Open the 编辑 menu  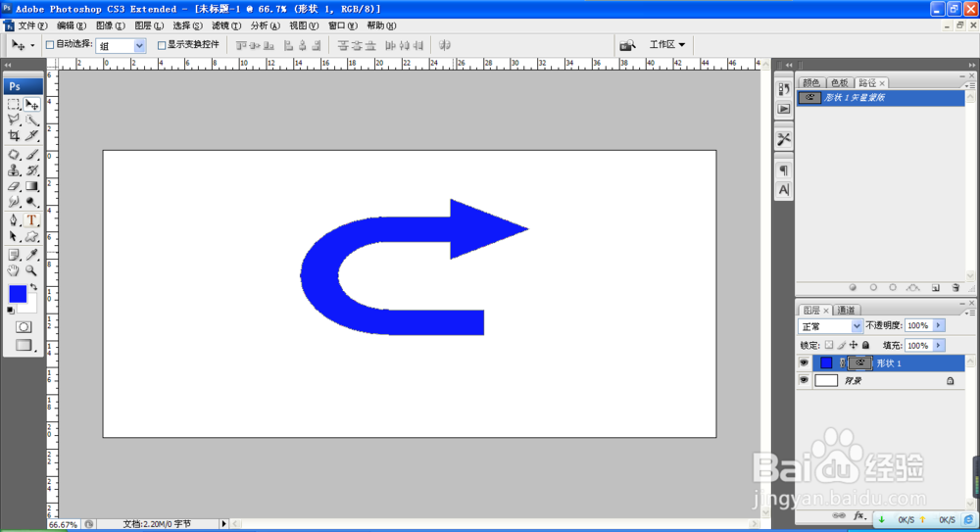[72, 25]
